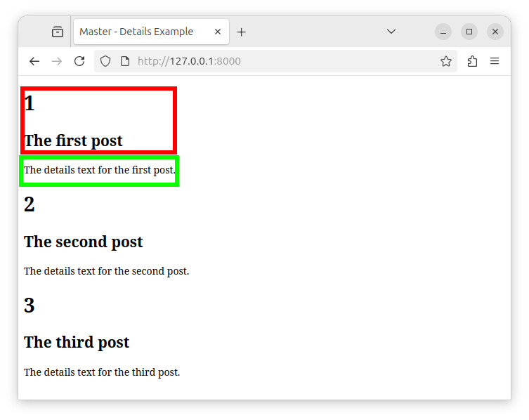Open the Firefox hamburger menu
The image size is (529, 420).
click(495, 61)
